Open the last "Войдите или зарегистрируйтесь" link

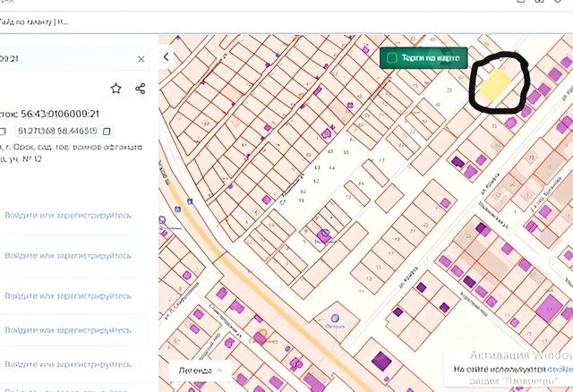tap(68, 364)
